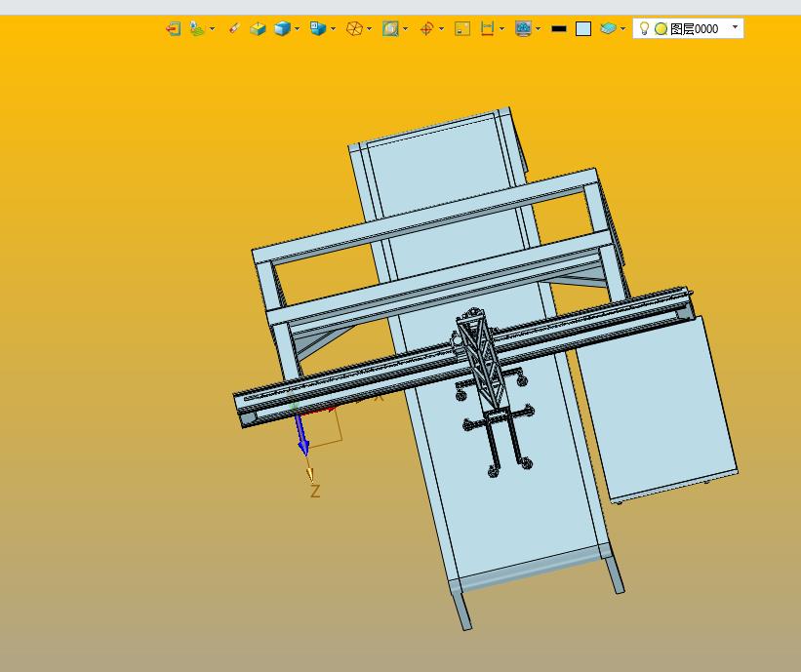801x672 pixels.
Task: Select the gantry carriage truss in the model
Action: 481,362
